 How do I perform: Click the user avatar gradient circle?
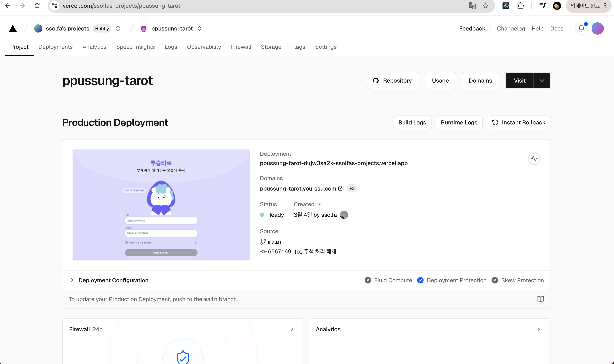click(597, 28)
